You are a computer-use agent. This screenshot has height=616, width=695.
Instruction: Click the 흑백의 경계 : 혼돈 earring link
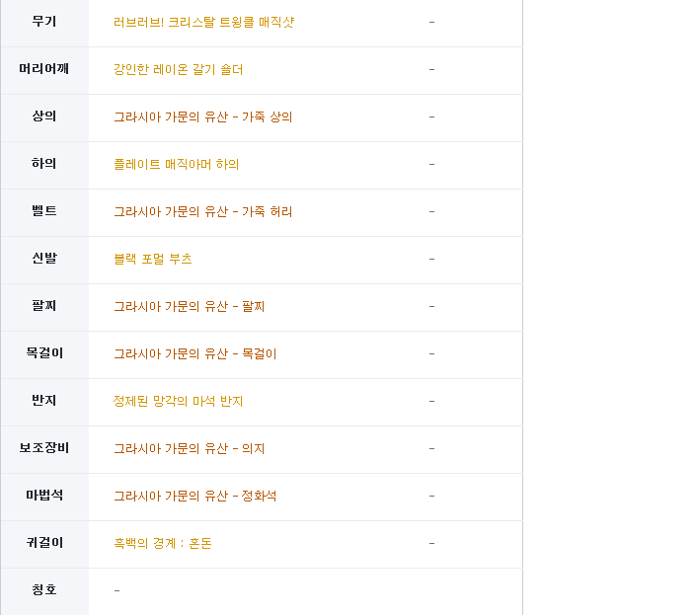(x=162, y=544)
